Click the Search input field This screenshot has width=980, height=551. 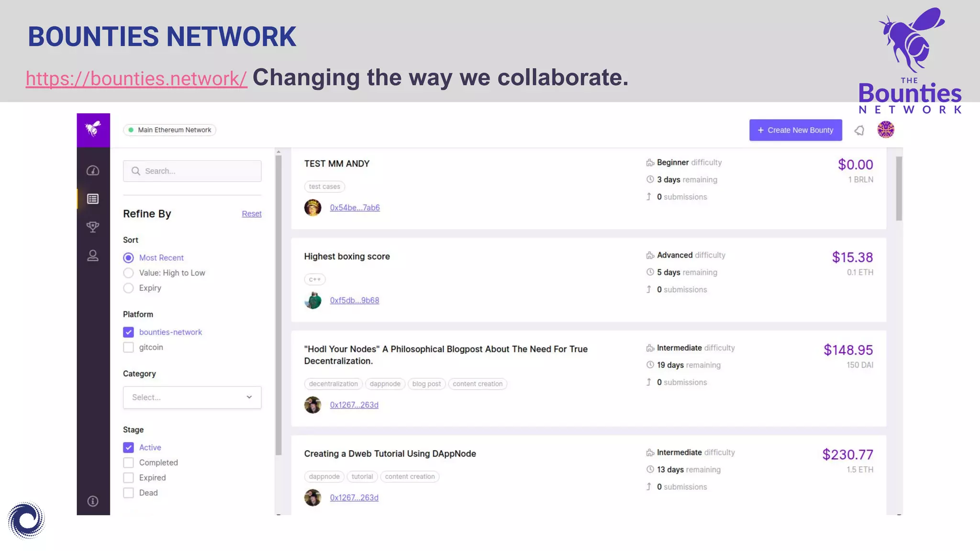[x=192, y=171]
